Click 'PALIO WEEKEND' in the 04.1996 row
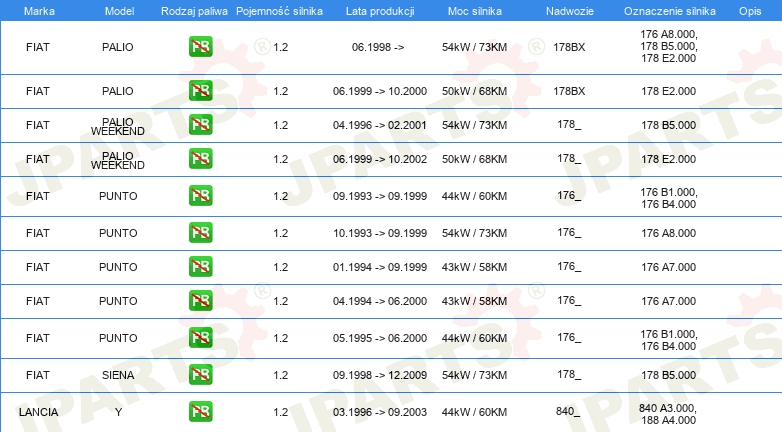This screenshot has width=782, height=432. tap(118, 126)
